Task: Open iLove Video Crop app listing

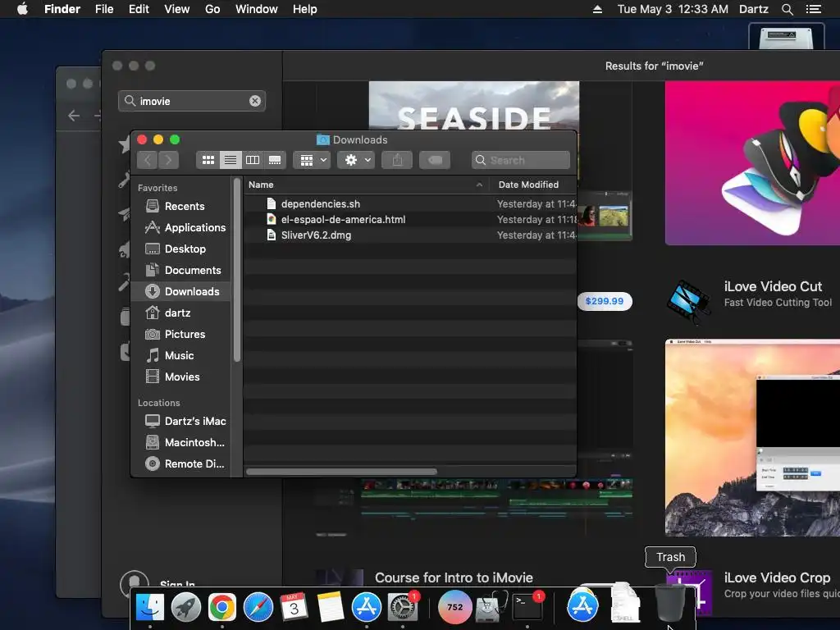Action: pos(777,577)
